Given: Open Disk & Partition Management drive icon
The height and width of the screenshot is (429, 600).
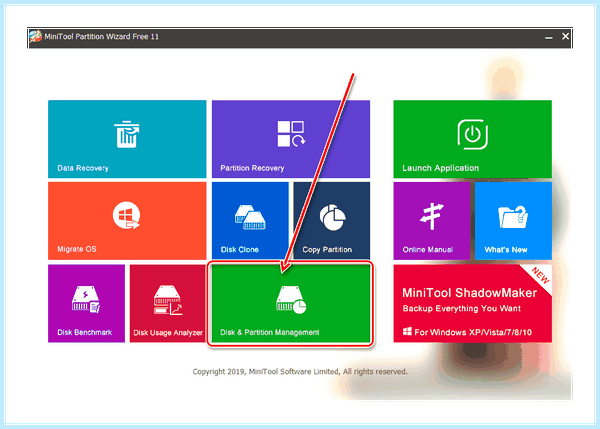Looking at the screenshot, I should point(291,300).
